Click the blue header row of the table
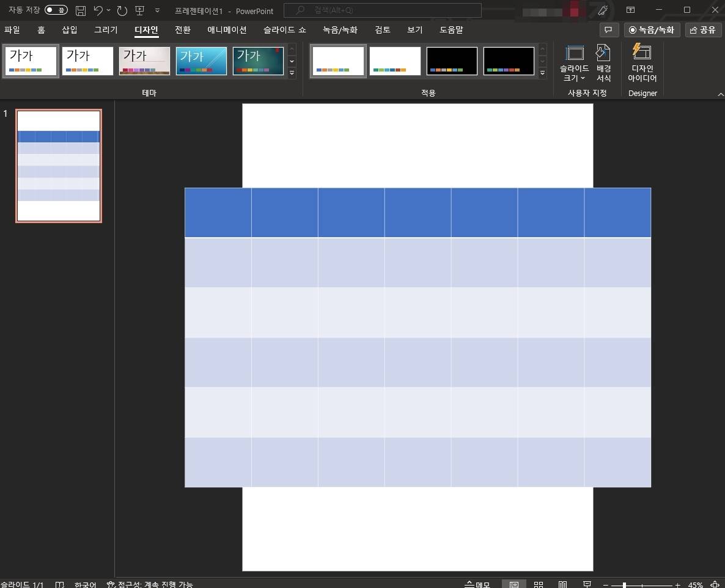Screen dimensions: 725x588 (x=418, y=213)
